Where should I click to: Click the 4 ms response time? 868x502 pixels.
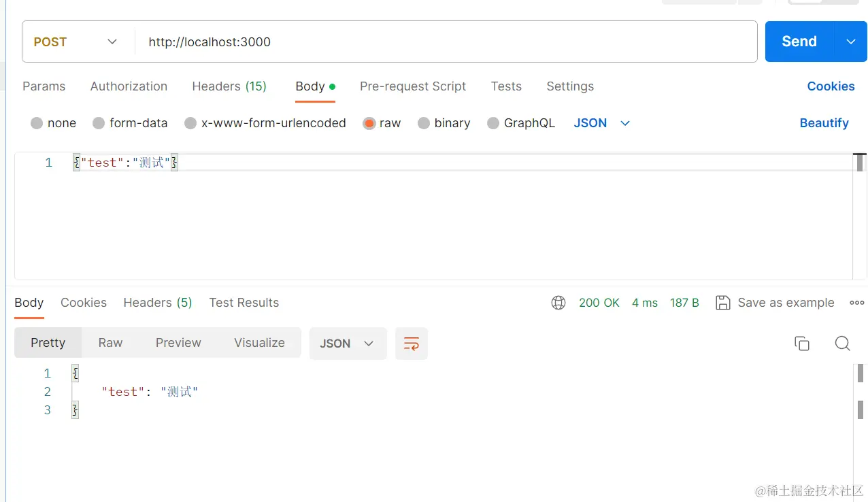[645, 303]
